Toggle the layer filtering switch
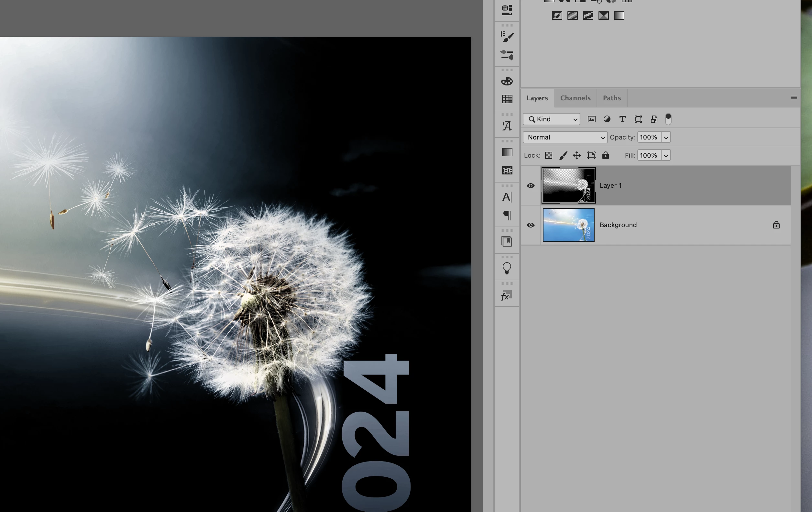This screenshot has height=512, width=812. pos(668,119)
